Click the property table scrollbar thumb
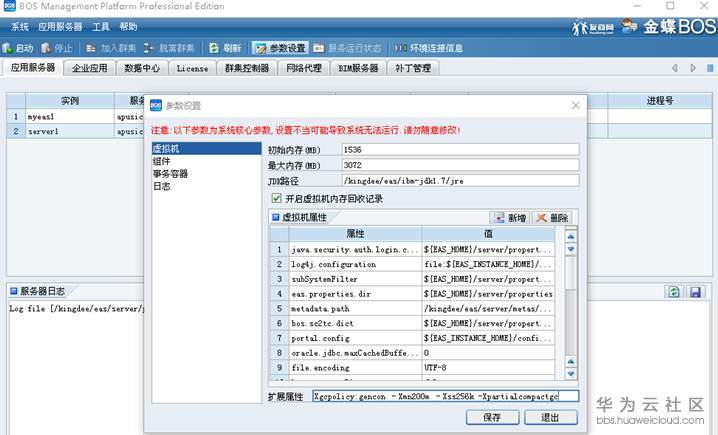This screenshot has width=718, height=435. click(571, 272)
